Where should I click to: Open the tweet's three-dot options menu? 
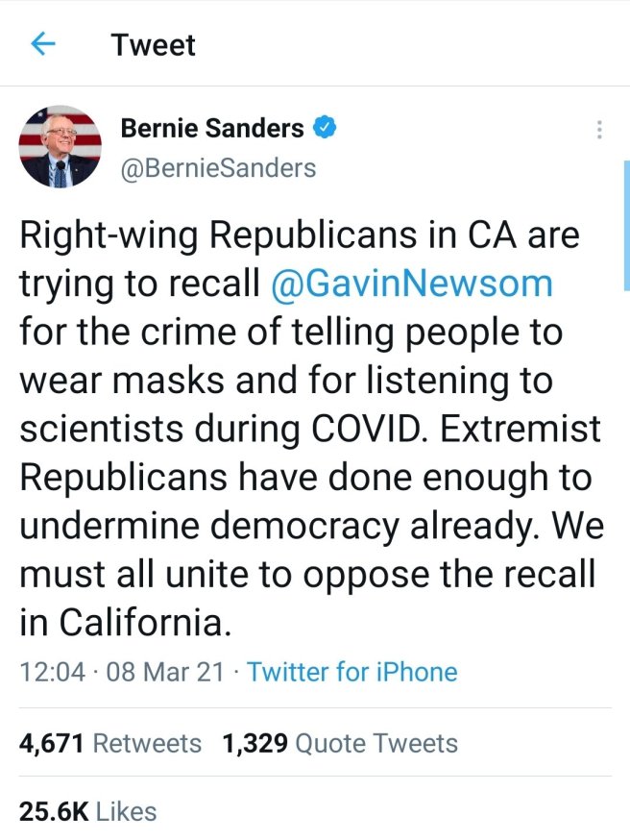coord(599,130)
